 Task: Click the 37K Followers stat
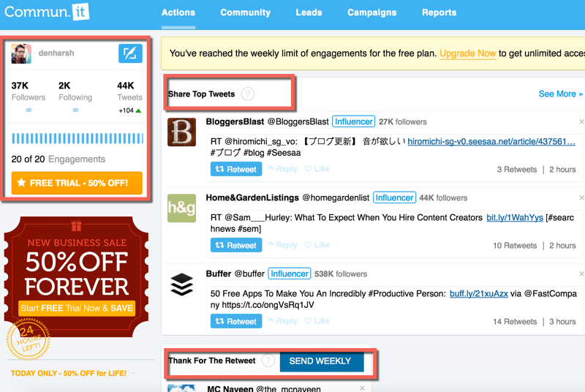click(29, 91)
